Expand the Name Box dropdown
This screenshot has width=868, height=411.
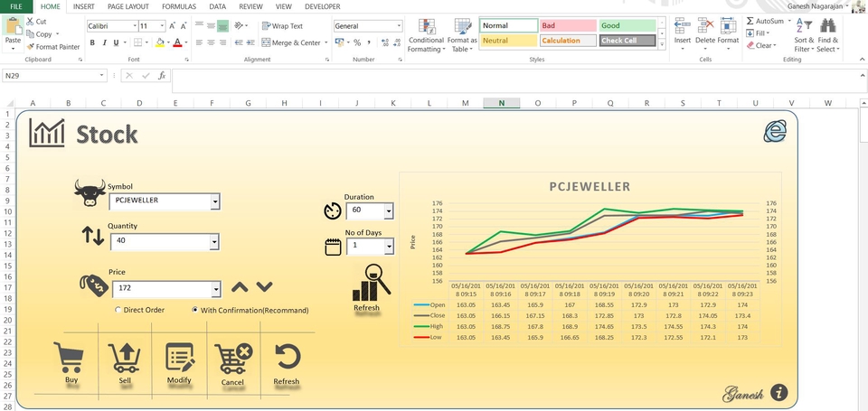(102, 76)
